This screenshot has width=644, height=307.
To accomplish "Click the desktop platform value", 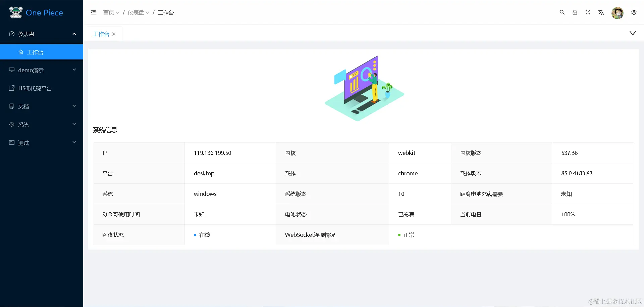I will 204,173.
